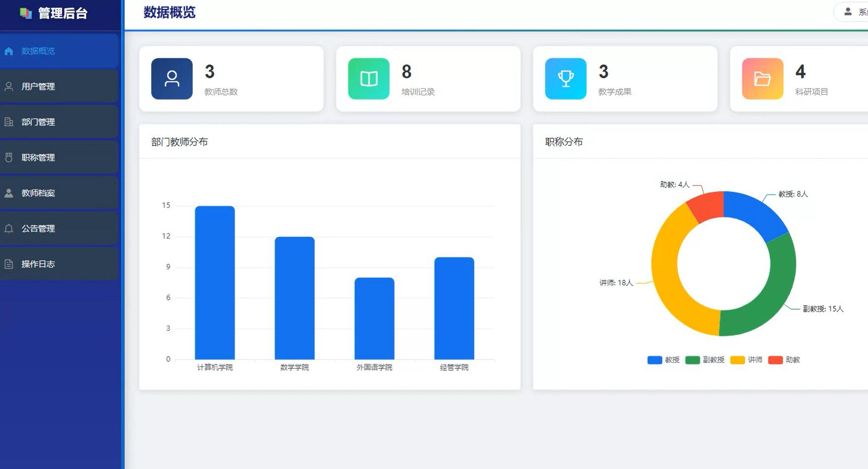Navigate to 公告管理 in the sidebar
Viewport: 868px width, 469px height.
tap(59, 228)
